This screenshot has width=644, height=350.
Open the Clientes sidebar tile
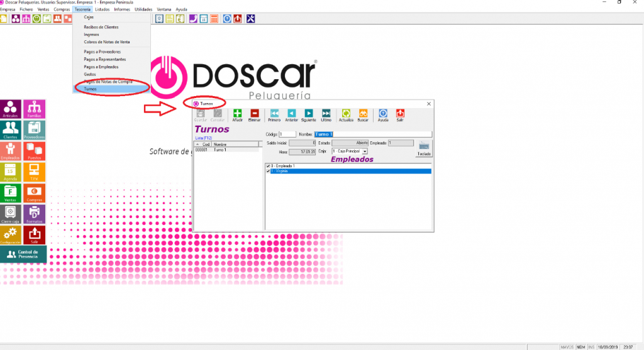click(x=10, y=130)
